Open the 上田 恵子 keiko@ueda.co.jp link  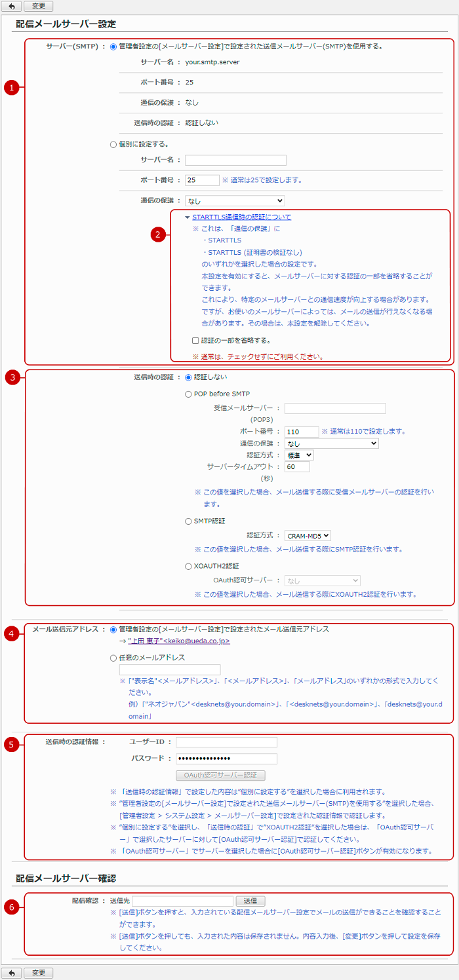[x=179, y=641]
